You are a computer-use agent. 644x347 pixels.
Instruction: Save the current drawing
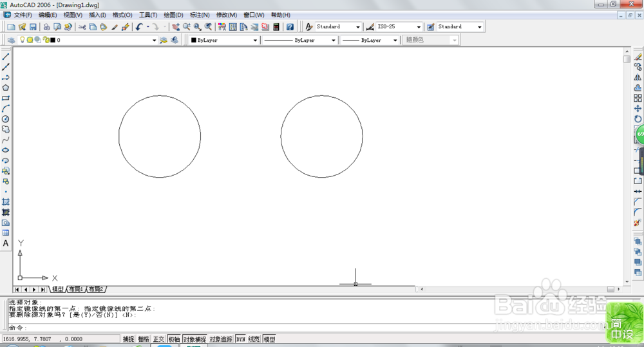coord(33,26)
